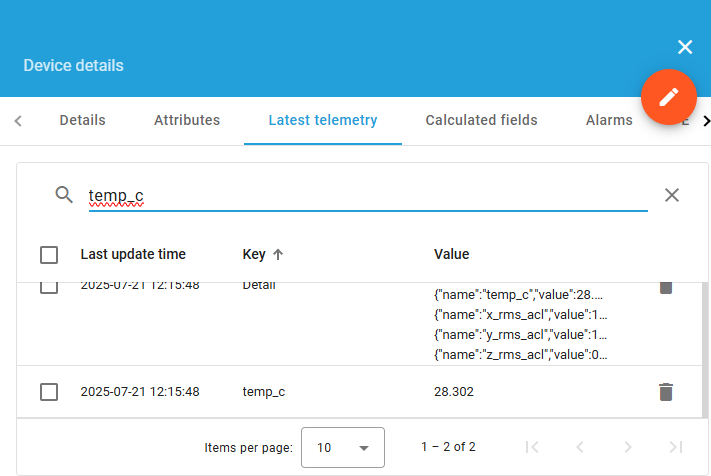Jump to the last page arrow

pyautogui.click(x=676, y=447)
